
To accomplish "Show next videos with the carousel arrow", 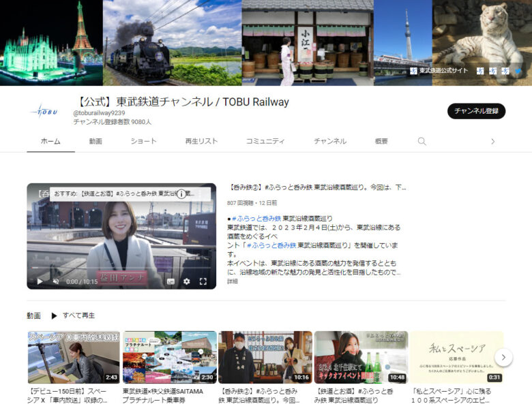I will (503, 357).
